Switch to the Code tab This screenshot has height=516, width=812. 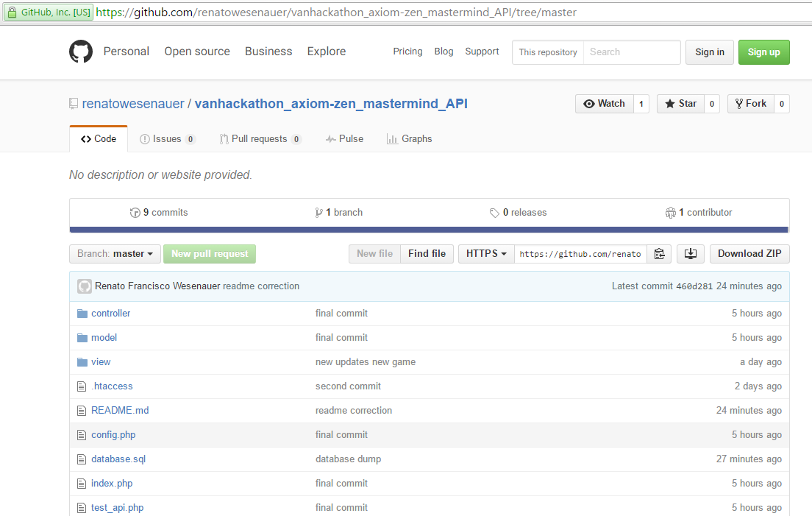click(x=99, y=139)
